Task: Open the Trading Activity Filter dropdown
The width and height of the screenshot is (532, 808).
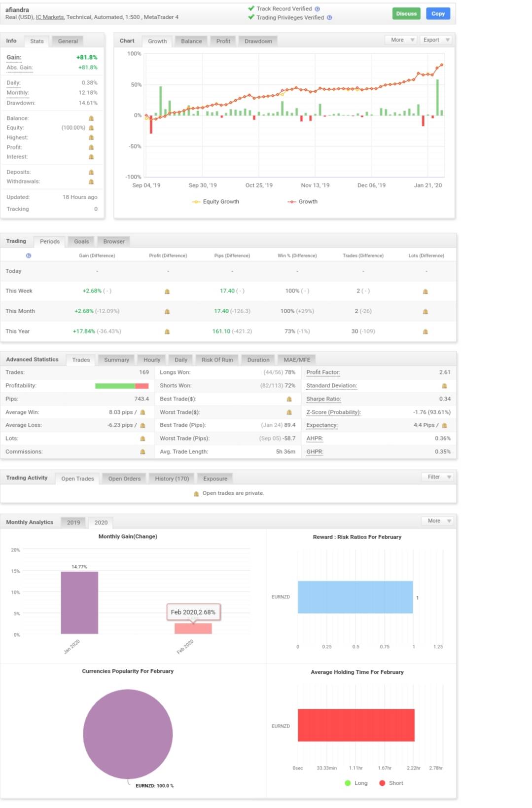Action: click(437, 477)
